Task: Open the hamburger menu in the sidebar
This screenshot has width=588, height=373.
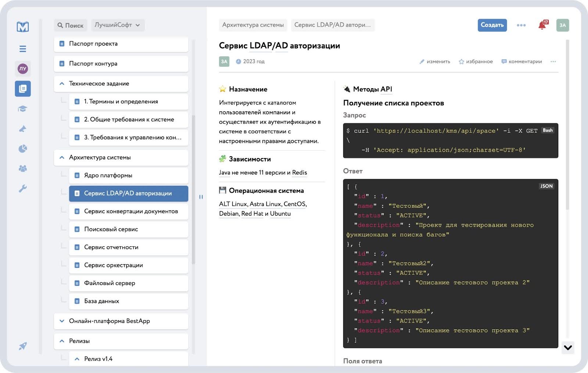Action: point(23,49)
